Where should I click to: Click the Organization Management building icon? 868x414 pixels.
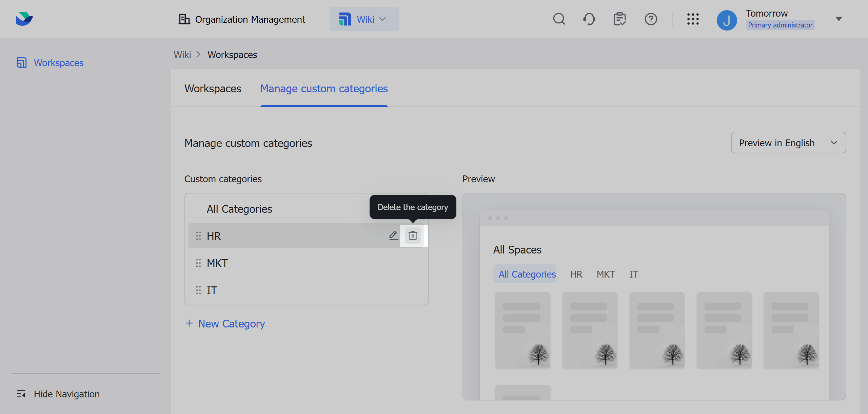point(184,19)
